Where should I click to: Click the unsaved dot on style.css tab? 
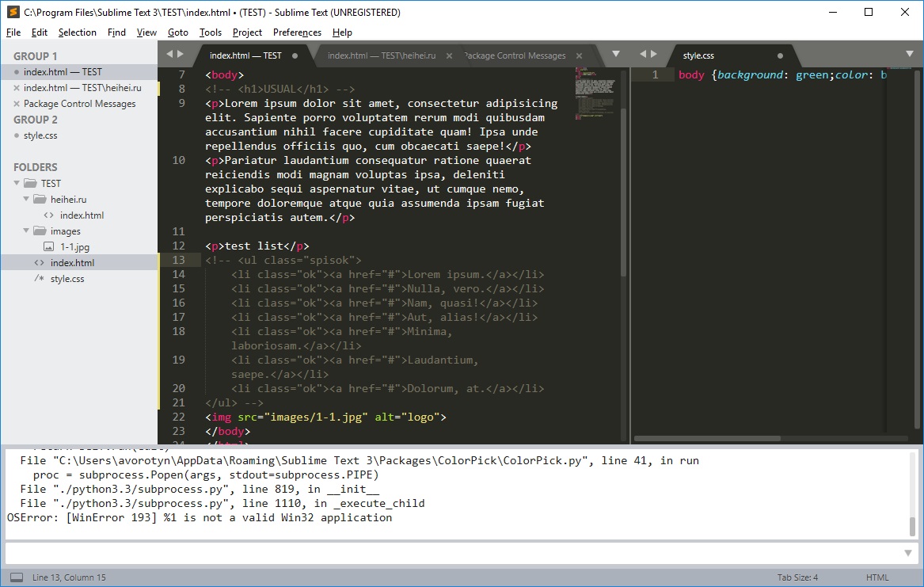pyautogui.click(x=780, y=56)
